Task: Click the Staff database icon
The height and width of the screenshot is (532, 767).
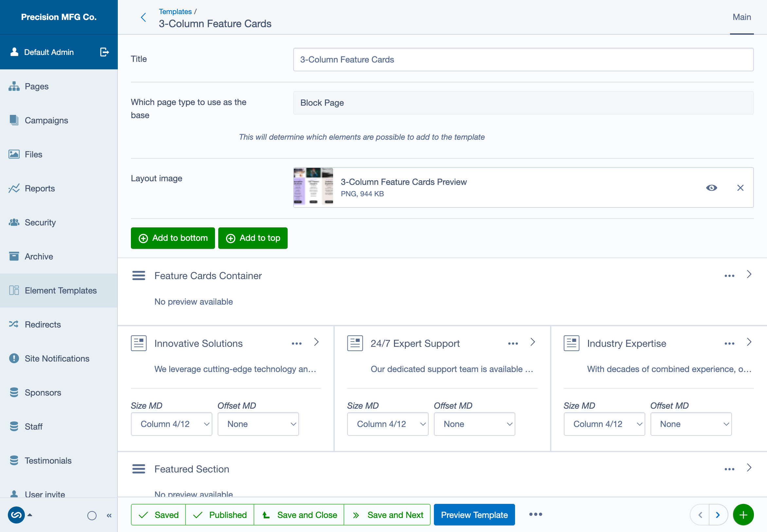Action: coord(14,426)
